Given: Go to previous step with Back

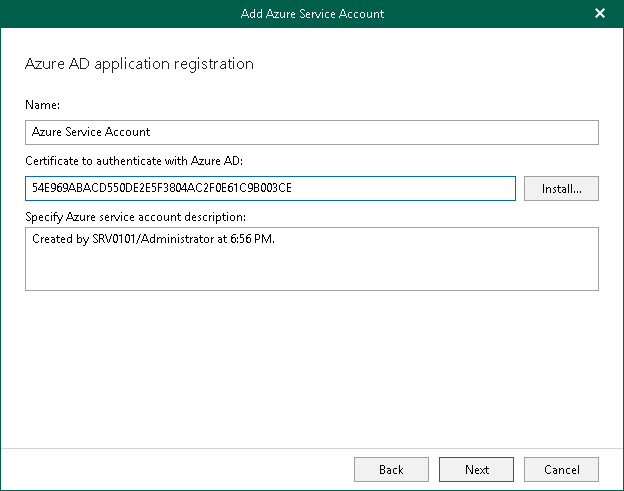Looking at the screenshot, I should 391,469.
